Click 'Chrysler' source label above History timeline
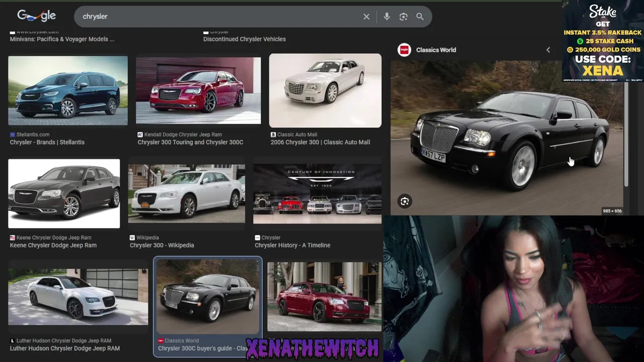 click(x=271, y=238)
